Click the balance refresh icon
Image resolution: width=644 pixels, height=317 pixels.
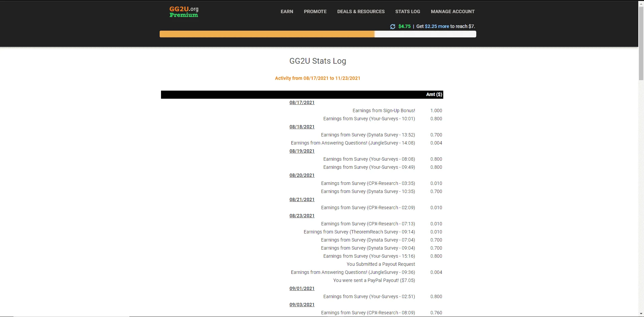click(x=393, y=27)
